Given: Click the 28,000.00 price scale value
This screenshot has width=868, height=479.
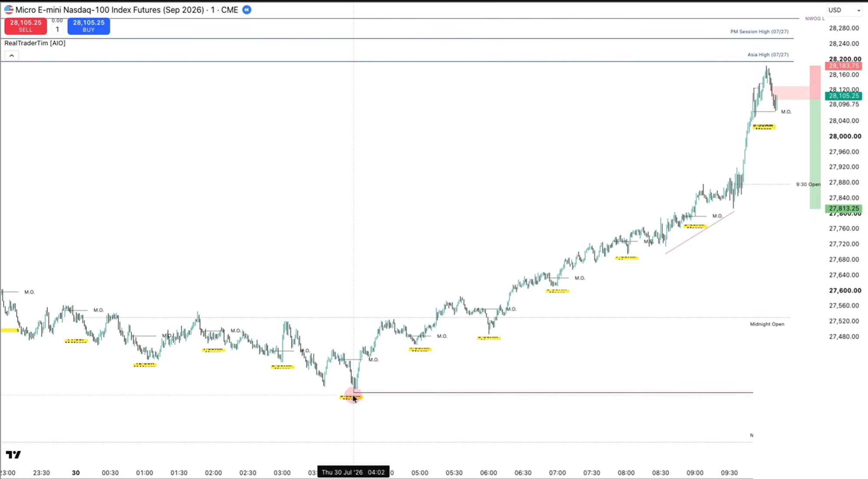Looking at the screenshot, I should [x=845, y=136].
